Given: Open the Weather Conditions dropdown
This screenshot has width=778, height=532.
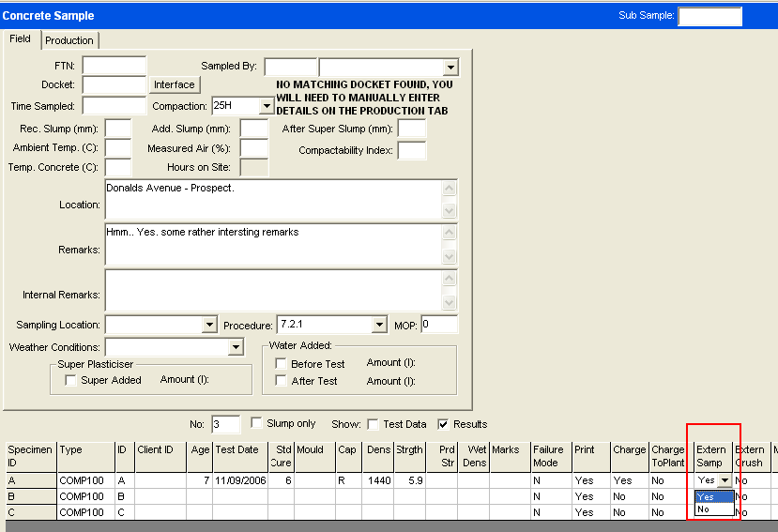Looking at the screenshot, I should (x=236, y=348).
